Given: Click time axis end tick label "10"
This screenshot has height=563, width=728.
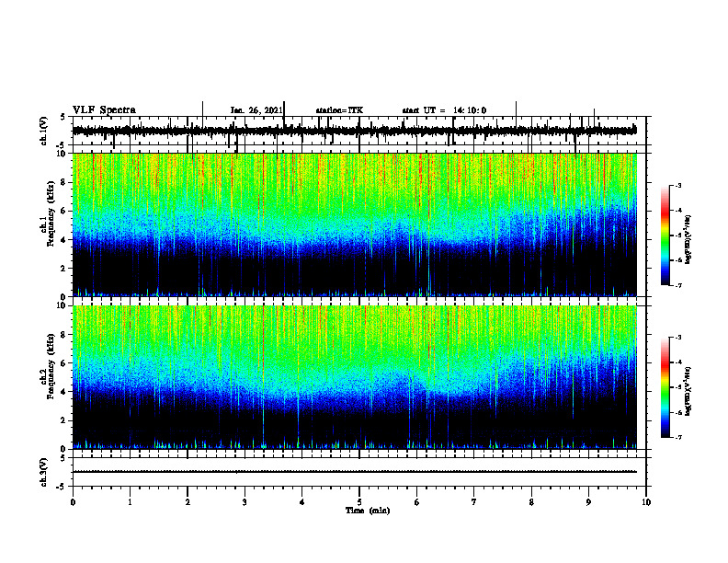Looking at the screenshot, I should click(646, 502).
